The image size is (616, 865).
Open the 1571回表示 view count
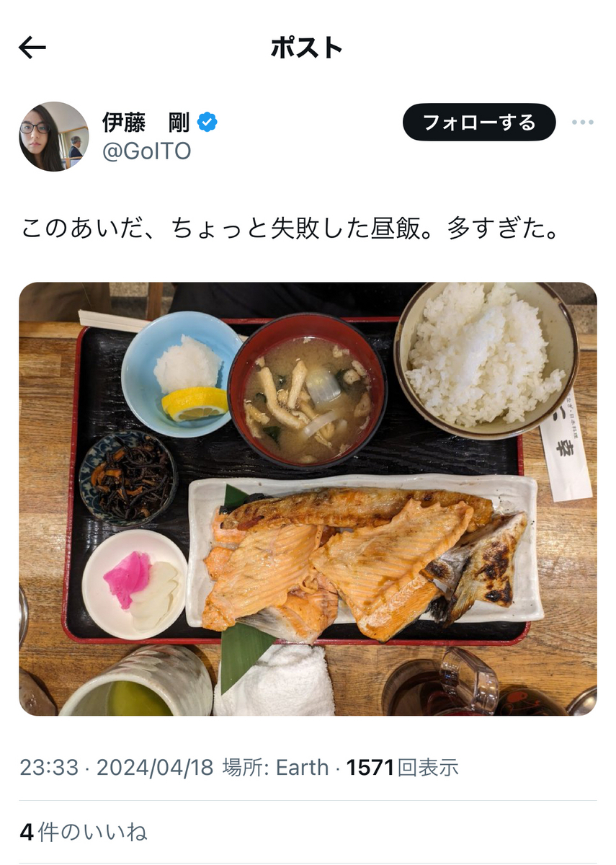click(x=402, y=768)
